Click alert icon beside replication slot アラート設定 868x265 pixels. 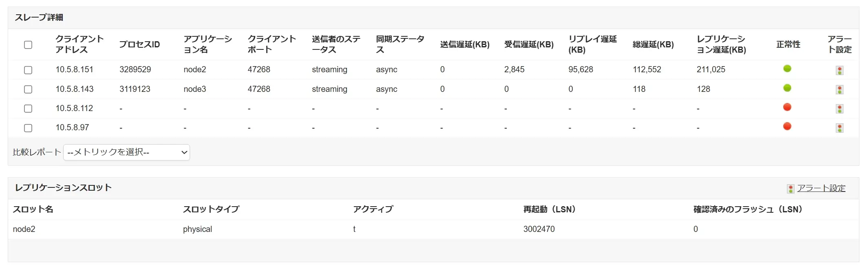[791, 188]
